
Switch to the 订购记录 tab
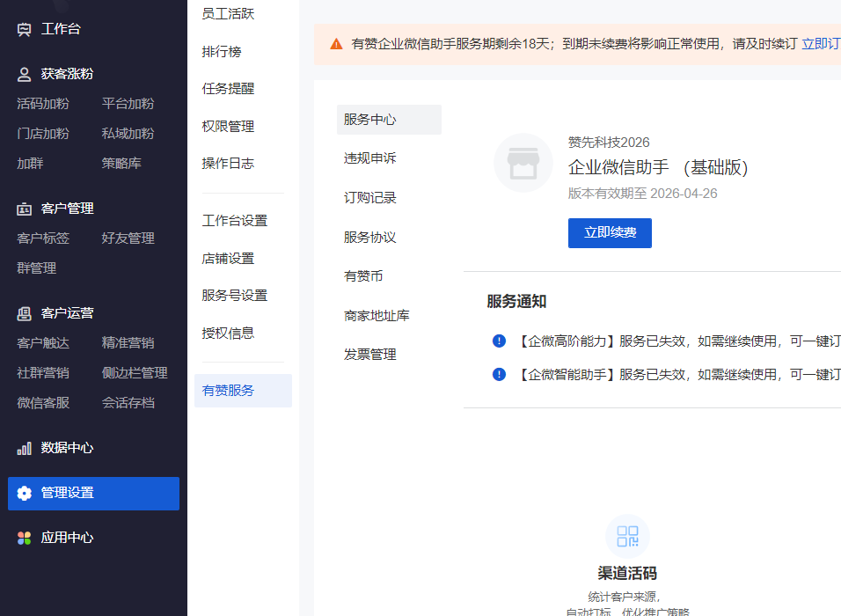370,198
